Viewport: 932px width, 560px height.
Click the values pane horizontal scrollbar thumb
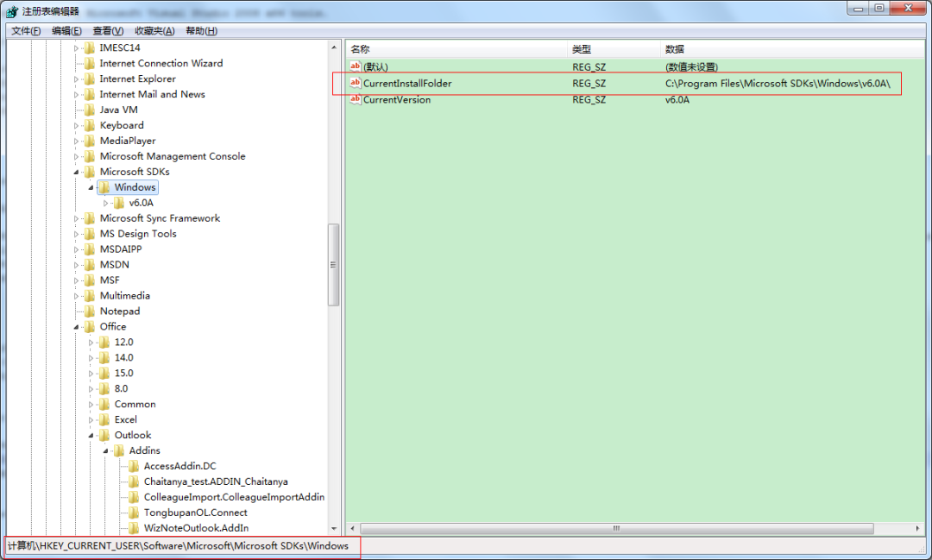(x=617, y=528)
